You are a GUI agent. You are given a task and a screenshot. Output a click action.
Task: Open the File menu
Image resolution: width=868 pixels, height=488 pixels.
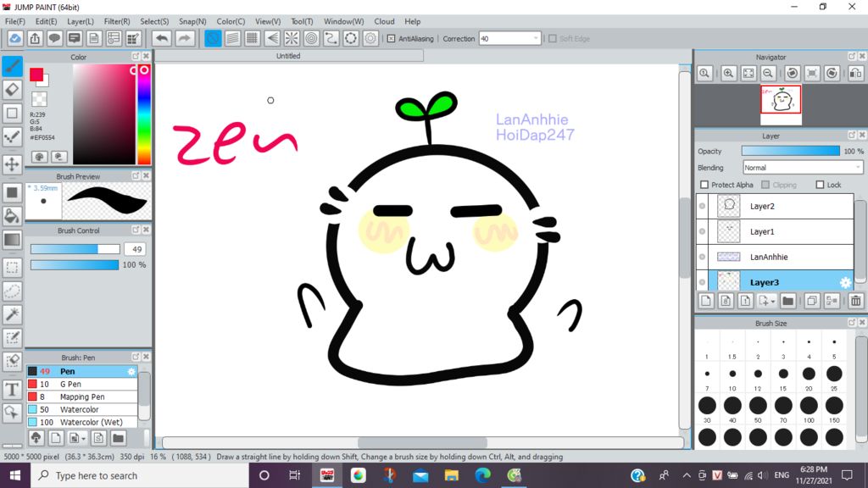click(15, 21)
